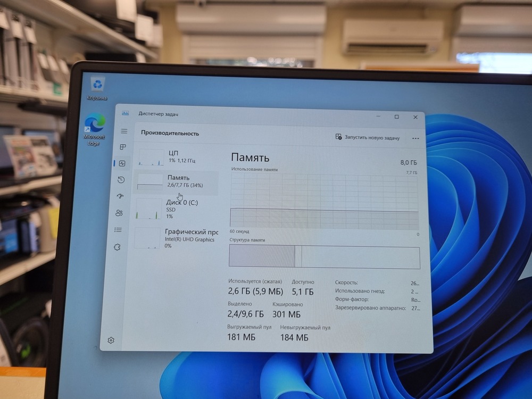Select the Графический процессор Intel UHD item
Viewport: 532px width, 399px height.
click(x=176, y=238)
